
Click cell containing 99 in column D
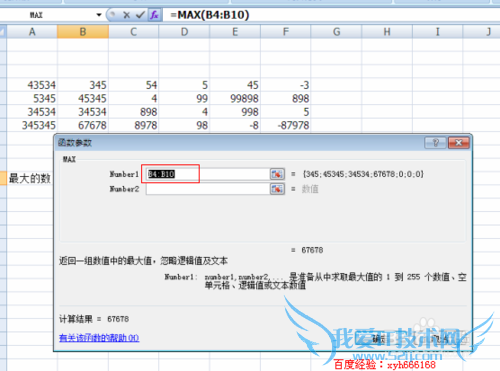click(x=184, y=99)
